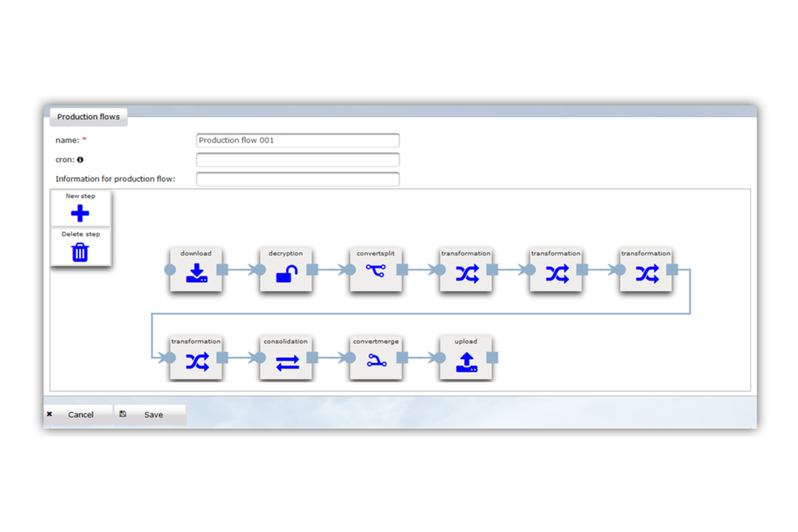Select the download step icon
This screenshot has width=798, height=532.
tap(197, 273)
